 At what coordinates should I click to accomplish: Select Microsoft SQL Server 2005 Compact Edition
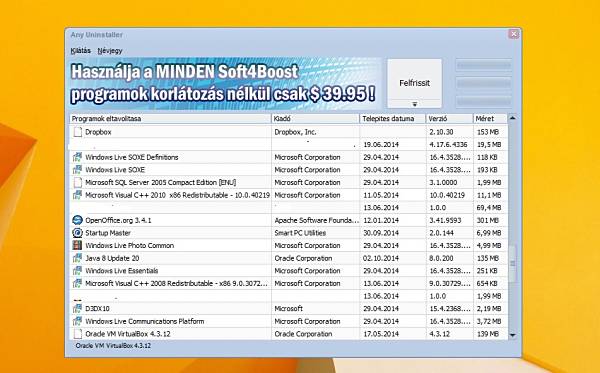click(161, 182)
